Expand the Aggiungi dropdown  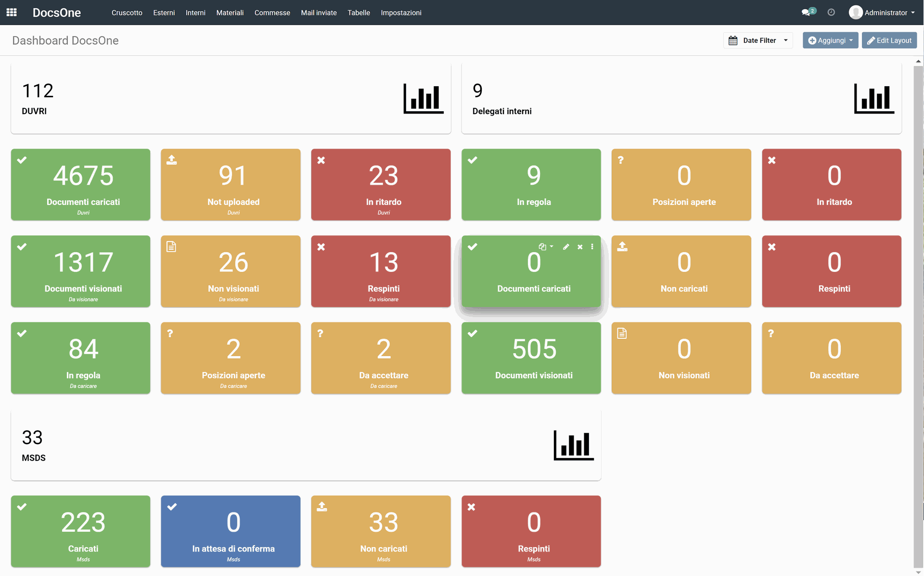click(x=830, y=40)
